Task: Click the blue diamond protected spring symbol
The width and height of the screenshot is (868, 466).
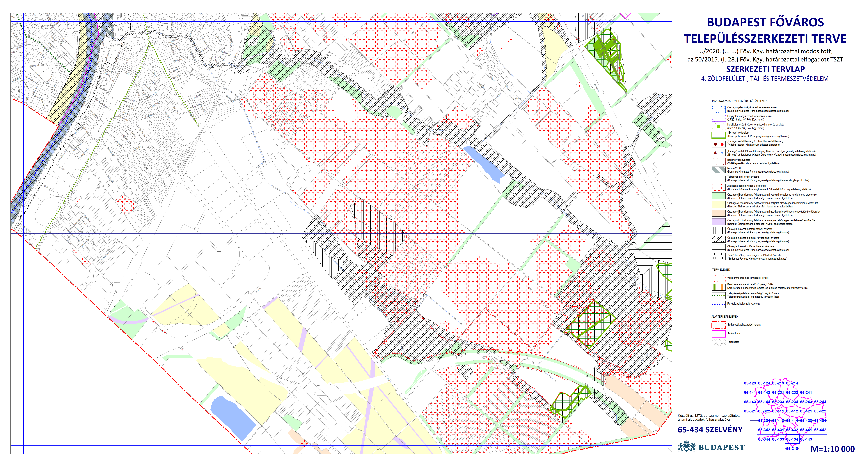Action: [x=722, y=153]
